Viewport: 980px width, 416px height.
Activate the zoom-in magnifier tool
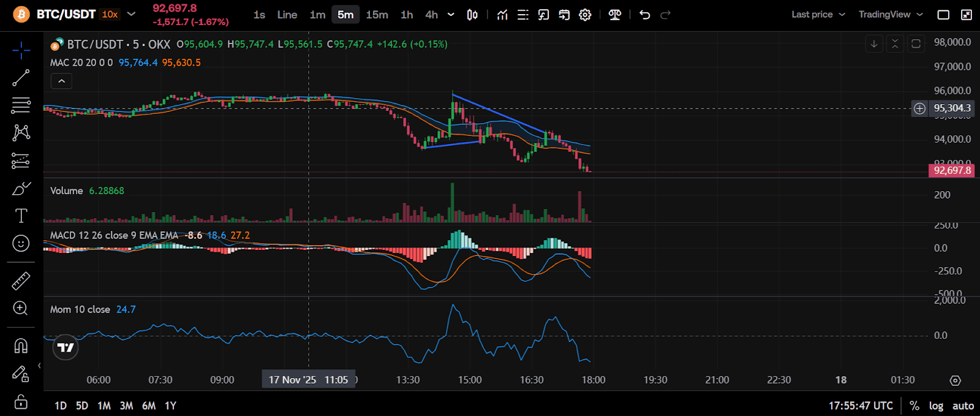[21, 308]
